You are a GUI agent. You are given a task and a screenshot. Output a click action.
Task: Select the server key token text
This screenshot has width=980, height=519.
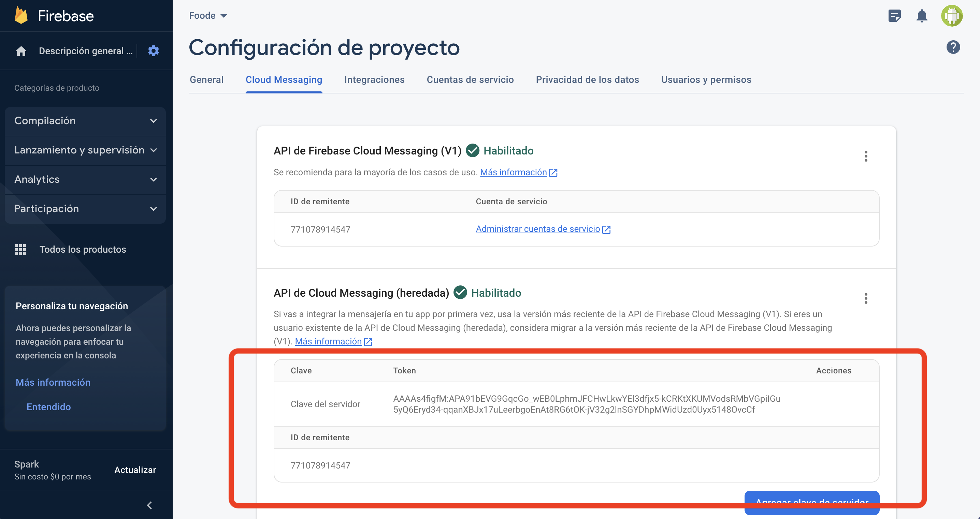coord(587,404)
